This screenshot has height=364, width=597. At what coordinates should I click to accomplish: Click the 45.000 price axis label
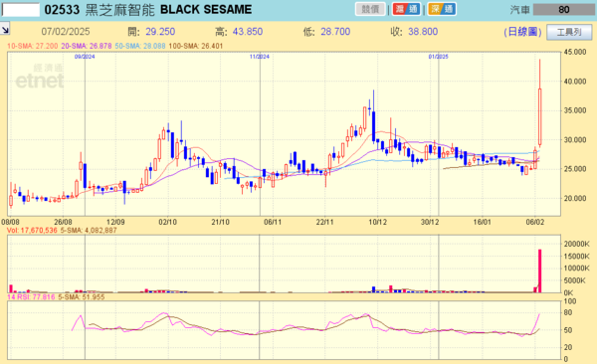[574, 52]
